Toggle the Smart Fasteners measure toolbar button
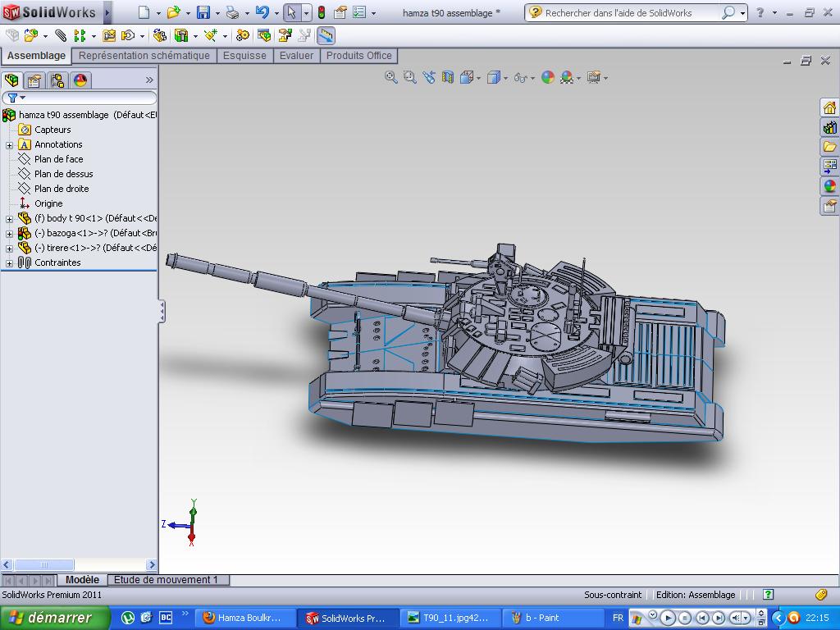The width and height of the screenshot is (840, 630). click(326, 35)
